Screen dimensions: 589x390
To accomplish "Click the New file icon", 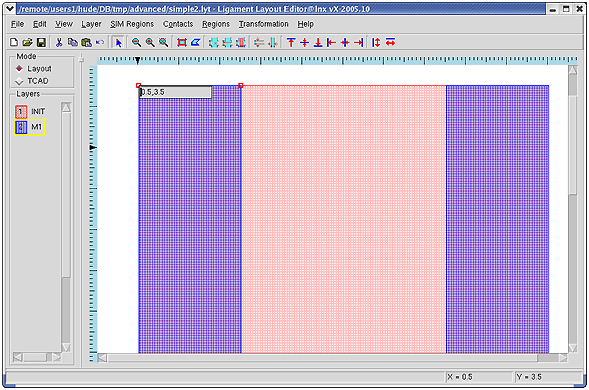I will tap(14, 42).
